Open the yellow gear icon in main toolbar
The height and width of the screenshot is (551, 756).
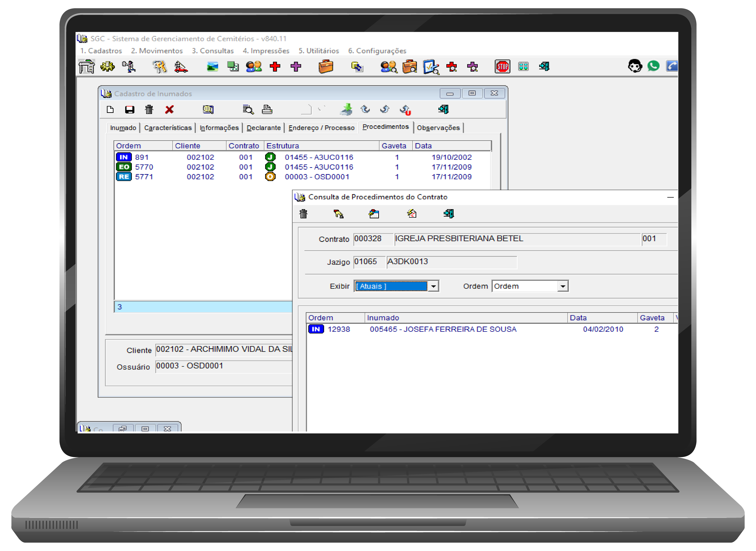(x=107, y=66)
